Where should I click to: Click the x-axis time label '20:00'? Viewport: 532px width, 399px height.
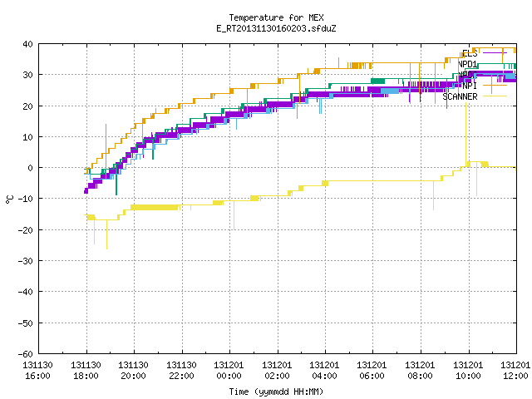pos(133,376)
